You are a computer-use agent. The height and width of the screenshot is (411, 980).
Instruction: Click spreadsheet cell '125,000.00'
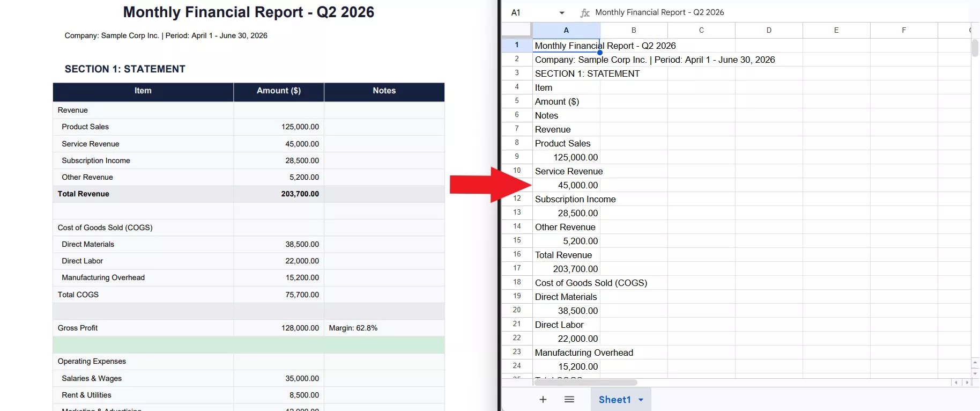click(x=566, y=157)
